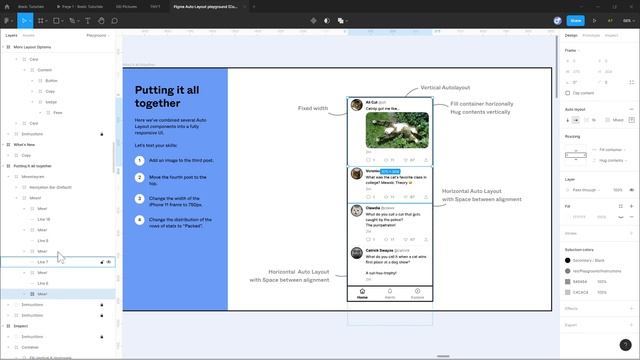Set Auto layout direction to horizontal
The image size is (640, 360).
pyautogui.click(x=576, y=120)
